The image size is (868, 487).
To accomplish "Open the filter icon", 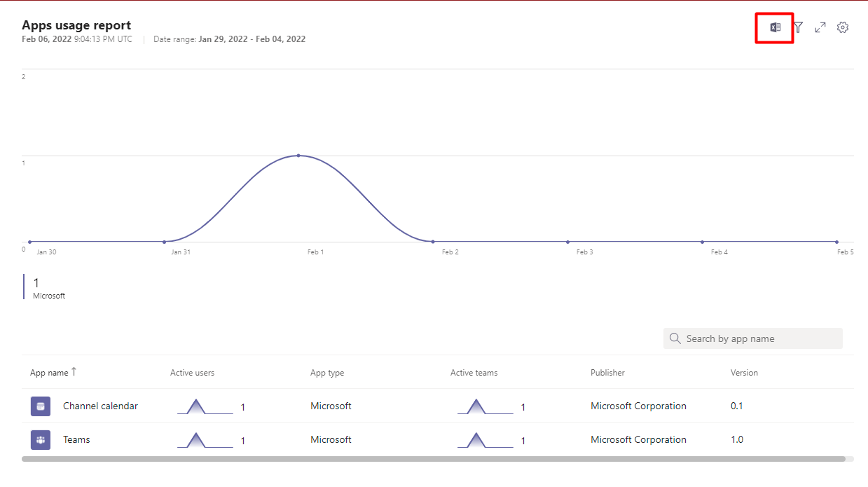I will click(798, 27).
